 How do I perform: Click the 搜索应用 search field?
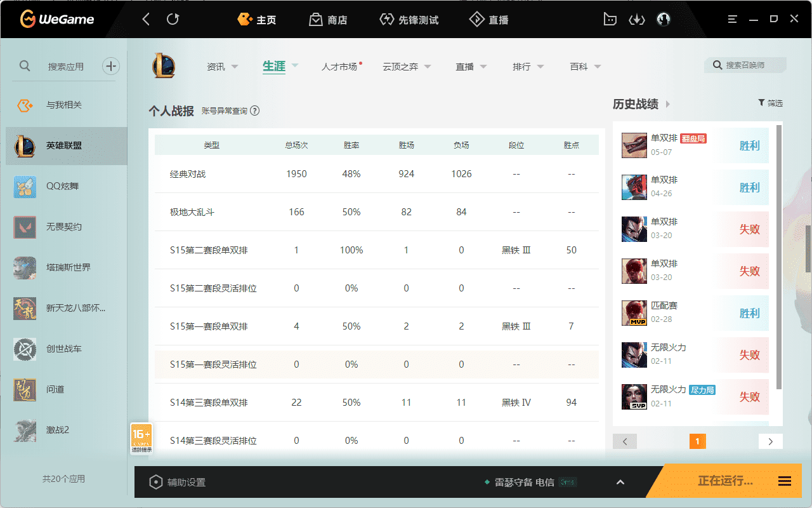click(66, 66)
